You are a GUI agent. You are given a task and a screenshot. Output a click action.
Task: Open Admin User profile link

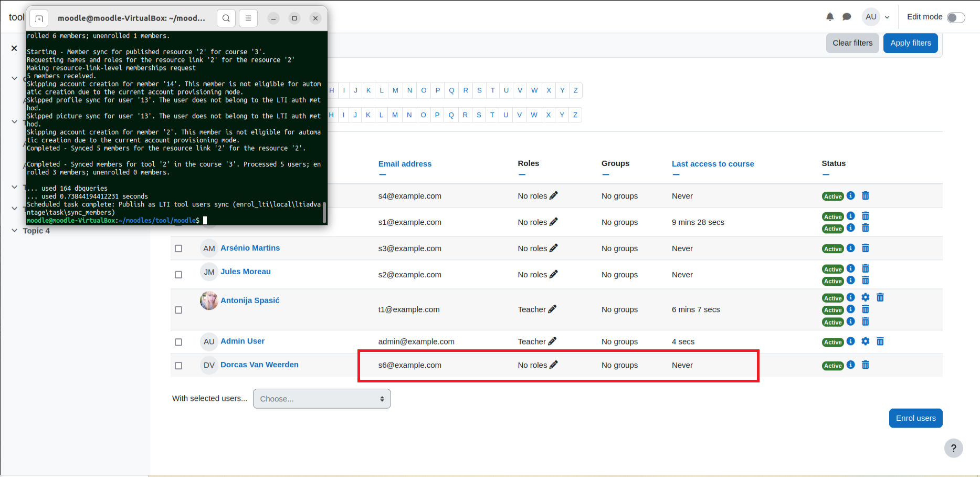tap(243, 341)
